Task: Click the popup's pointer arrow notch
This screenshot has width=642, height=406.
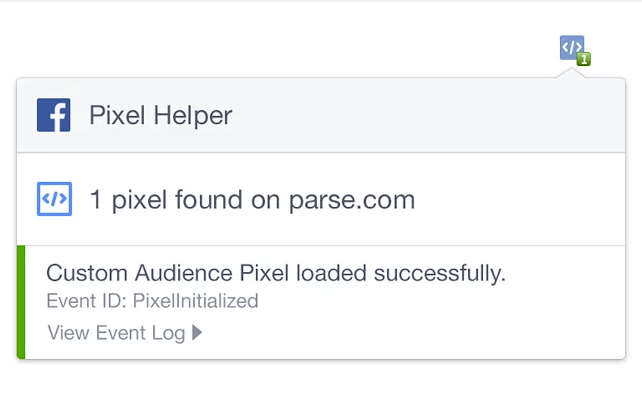Action: click(572, 73)
